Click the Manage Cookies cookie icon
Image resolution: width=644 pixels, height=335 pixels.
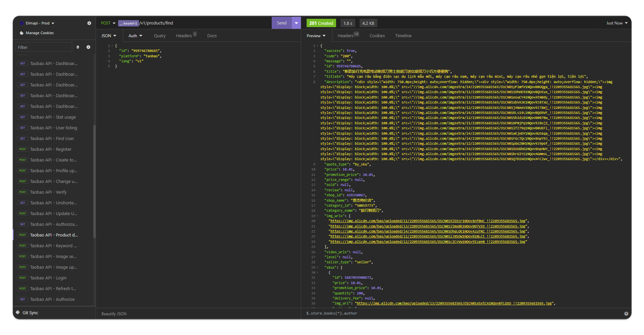click(22, 33)
